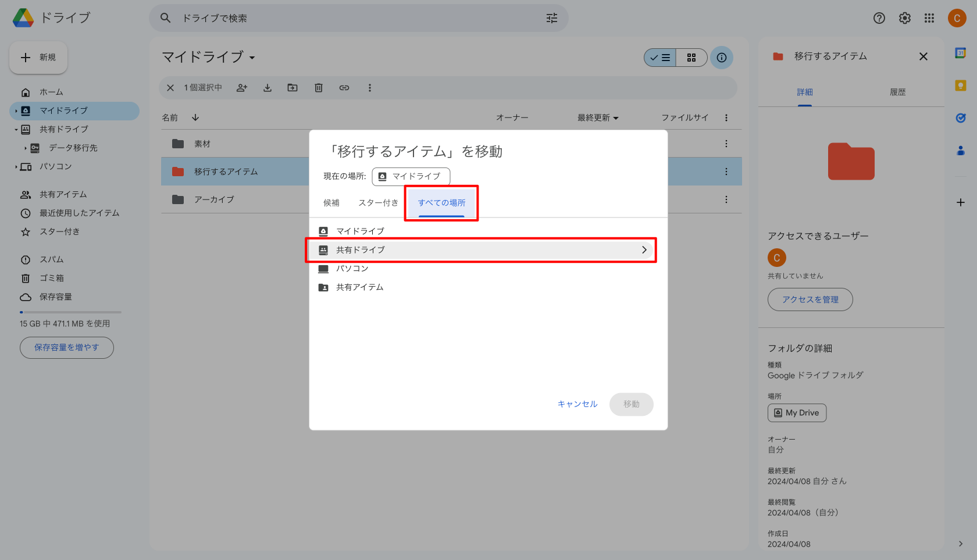This screenshot has width=977, height=560.
Task: Click the current location マイドライブ chip
Action: point(411,176)
